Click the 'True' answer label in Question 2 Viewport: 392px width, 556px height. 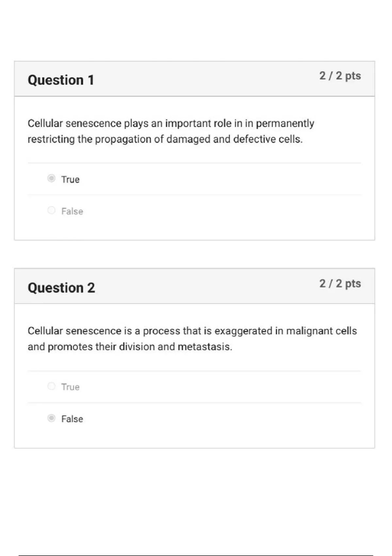pos(70,387)
